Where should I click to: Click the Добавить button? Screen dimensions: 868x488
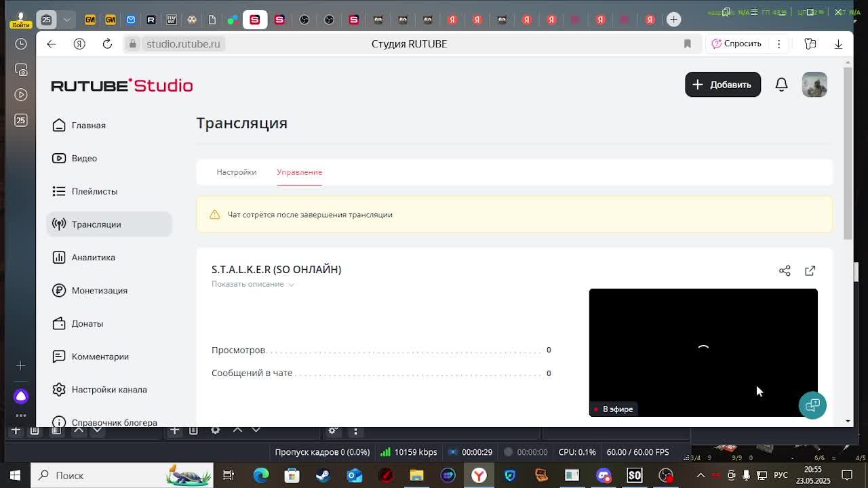click(722, 85)
